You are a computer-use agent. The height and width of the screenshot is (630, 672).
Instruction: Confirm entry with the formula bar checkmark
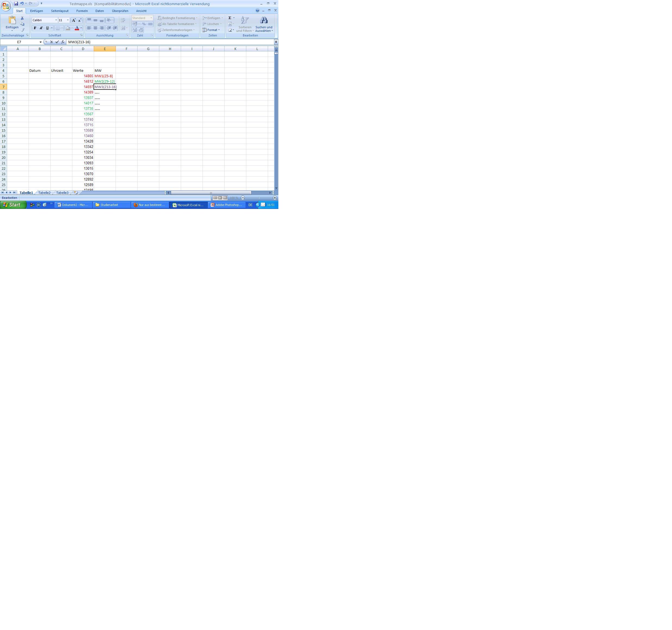[x=57, y=42]
